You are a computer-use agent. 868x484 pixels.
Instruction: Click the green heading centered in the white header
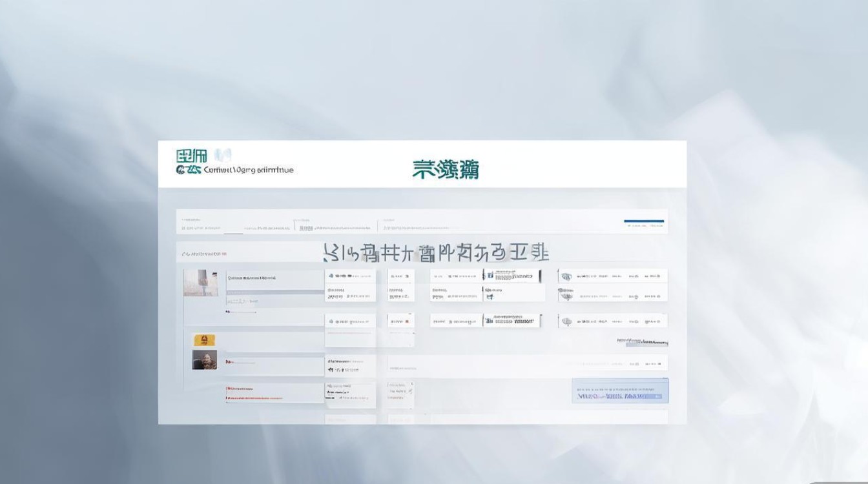(446, 169)
